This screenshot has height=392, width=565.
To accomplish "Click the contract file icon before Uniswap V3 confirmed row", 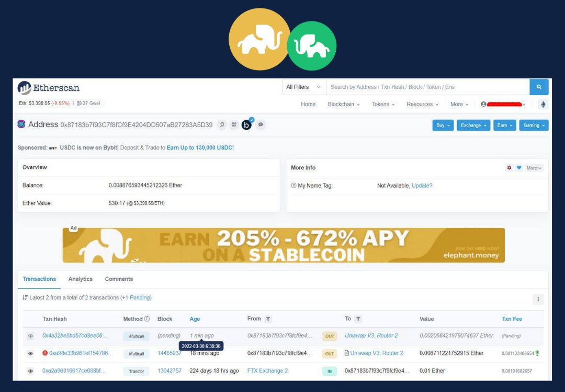I will tap(347, 353).
